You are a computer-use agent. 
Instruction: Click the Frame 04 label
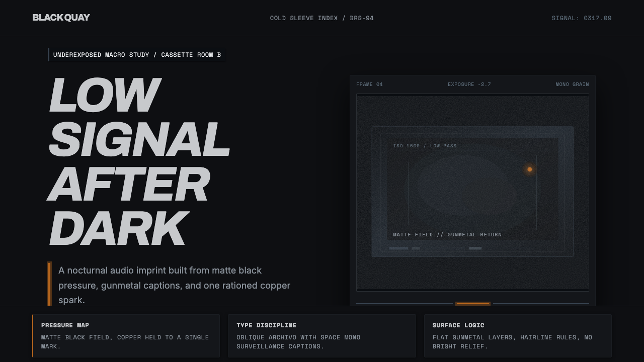(369, 84)
